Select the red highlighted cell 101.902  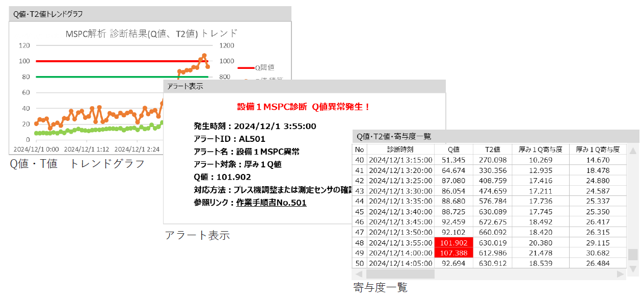pyautogui.click(x=453, y=243)
